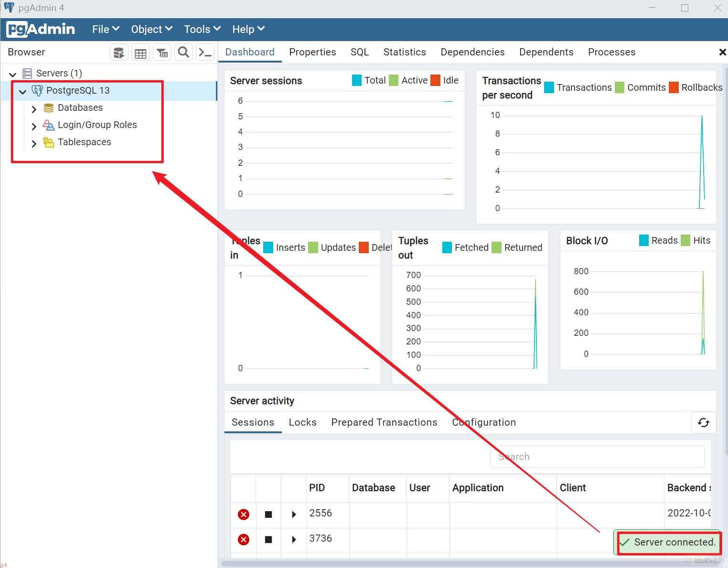The height and width of the screenshot is (568, 728).
Task: Click the Block I/O chart title
Action: [x=587, y=241]
